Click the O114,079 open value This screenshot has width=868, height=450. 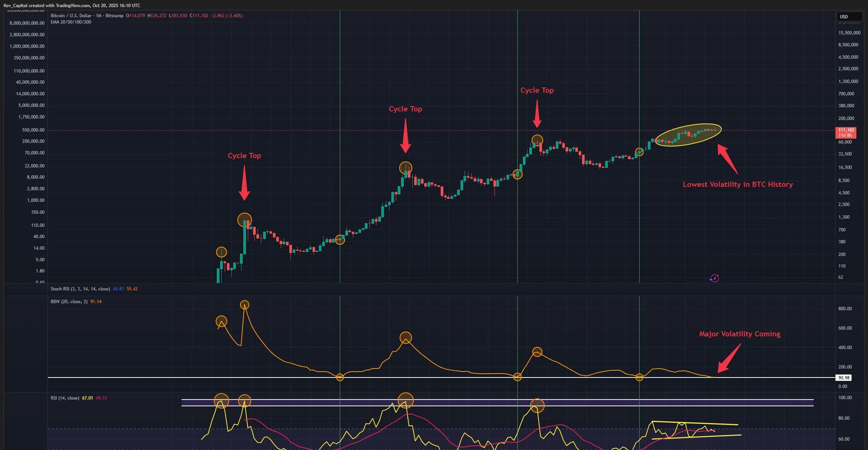[x=135, y=16]
